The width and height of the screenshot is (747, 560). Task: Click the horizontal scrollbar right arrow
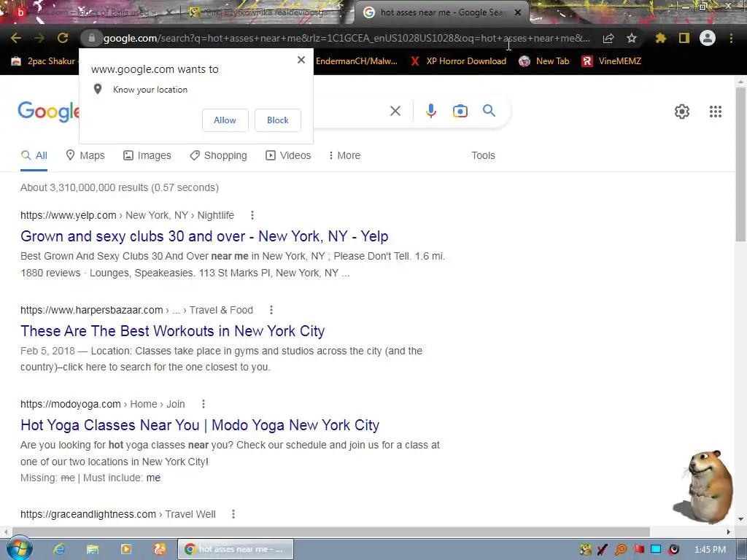tap(729, 532)
